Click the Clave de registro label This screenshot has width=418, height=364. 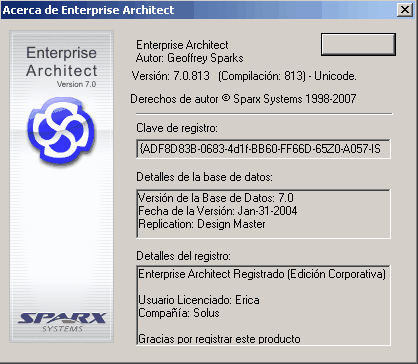coord(177,128)
